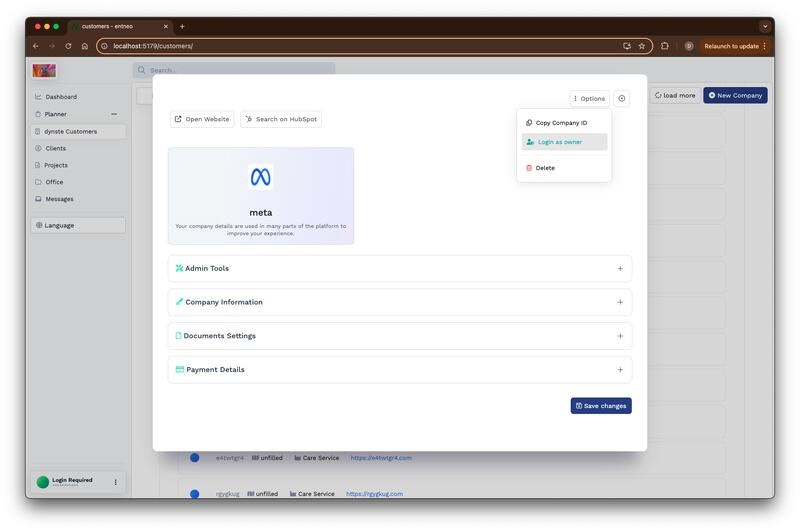Click Search on HubSpot button

point(281,119)
